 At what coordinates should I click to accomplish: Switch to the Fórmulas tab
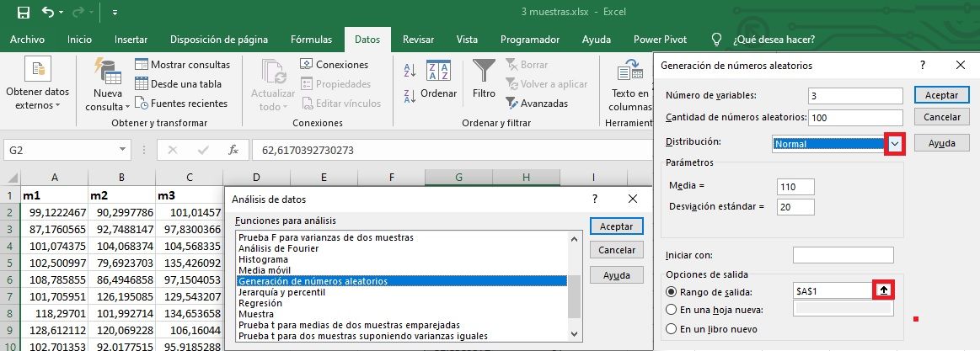click(x=311, y=40)
